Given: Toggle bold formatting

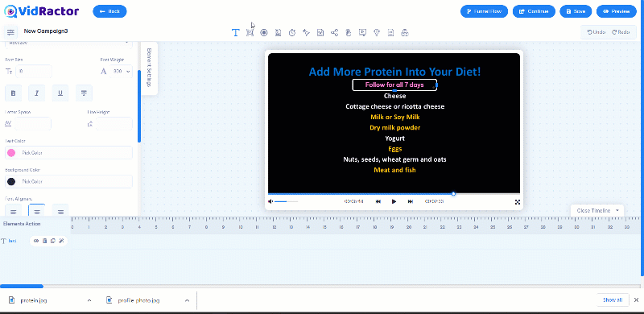Looking at the screenshot, I should click(13, 93).
